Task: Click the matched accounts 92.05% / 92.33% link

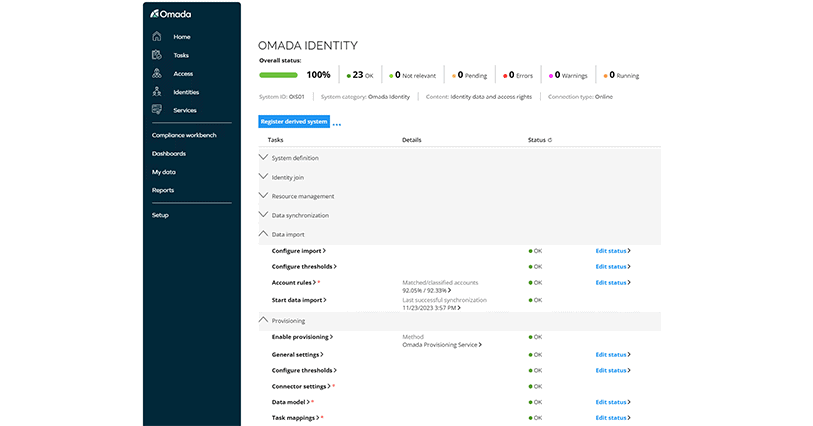Action: tap(427, 291)
